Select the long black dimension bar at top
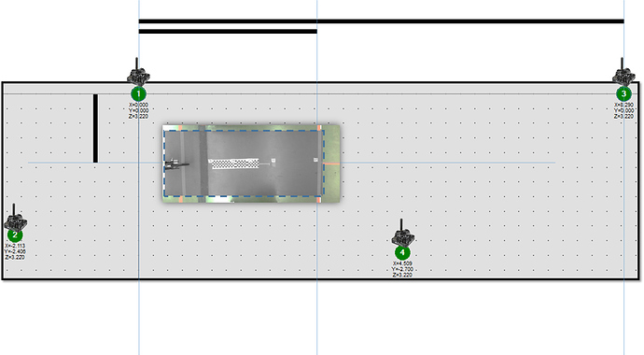644x355 pixels. coord(381,21)
